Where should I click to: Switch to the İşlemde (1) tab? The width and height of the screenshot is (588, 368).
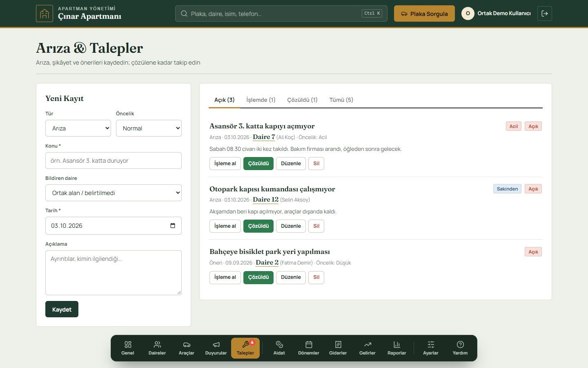(261, 100)
